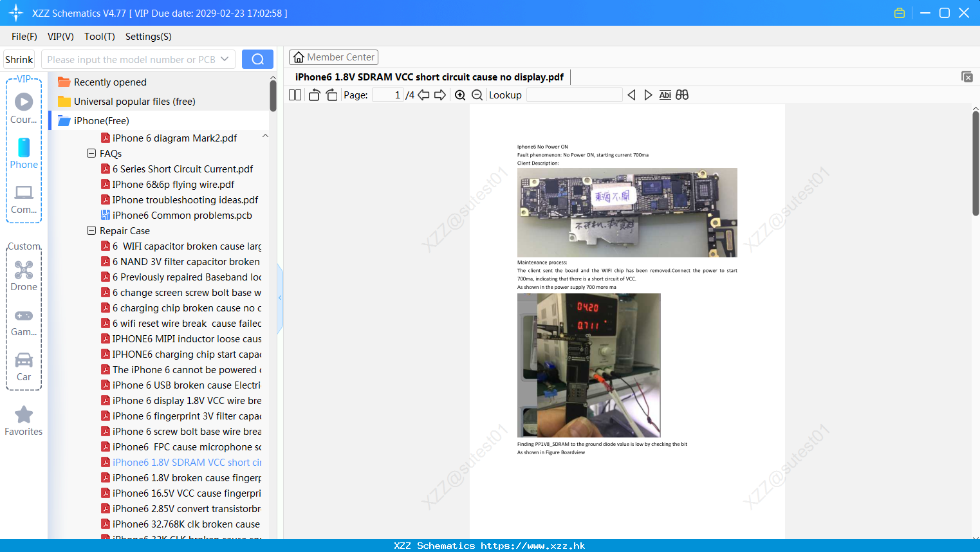Click the binoculars search icon
This screenshot has width=980, height=552.
coord(682,95)
